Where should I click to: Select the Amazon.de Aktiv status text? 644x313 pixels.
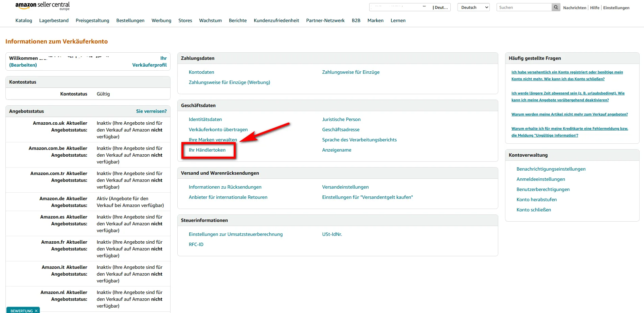pos(130,202)
